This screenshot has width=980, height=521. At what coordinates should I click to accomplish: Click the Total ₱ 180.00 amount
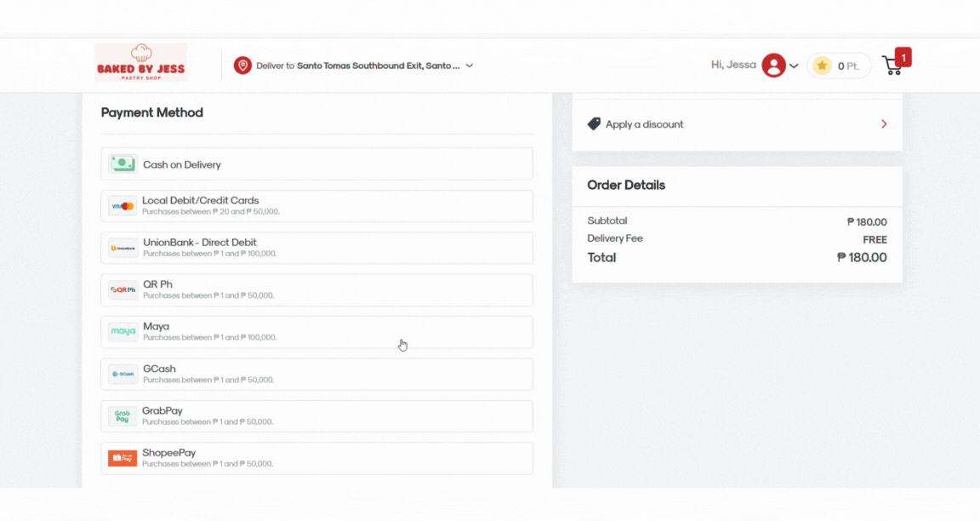click(862, 258)
